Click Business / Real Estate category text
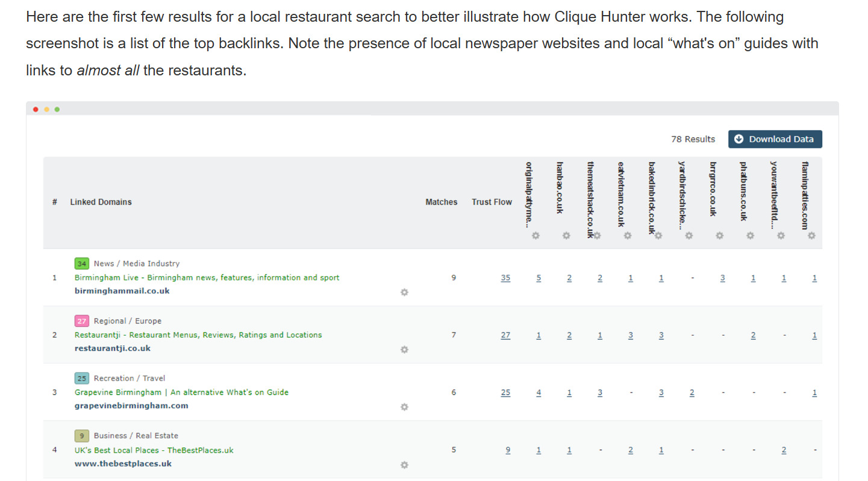Viewport: 868px width, 481px height. (x=136, y=436)
